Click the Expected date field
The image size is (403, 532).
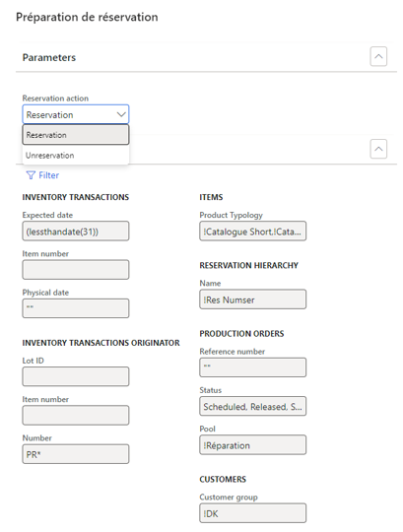[76, 232]
